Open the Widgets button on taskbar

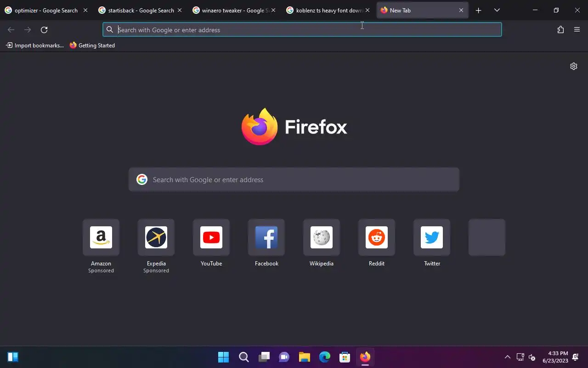(13, 357)
